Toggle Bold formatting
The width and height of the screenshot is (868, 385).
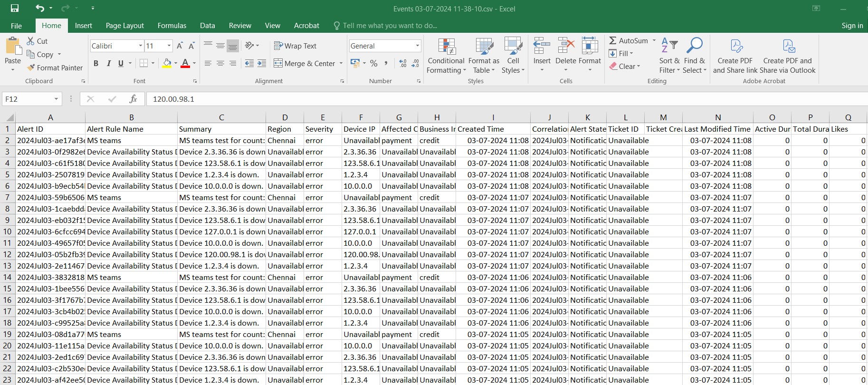(96, 63)
